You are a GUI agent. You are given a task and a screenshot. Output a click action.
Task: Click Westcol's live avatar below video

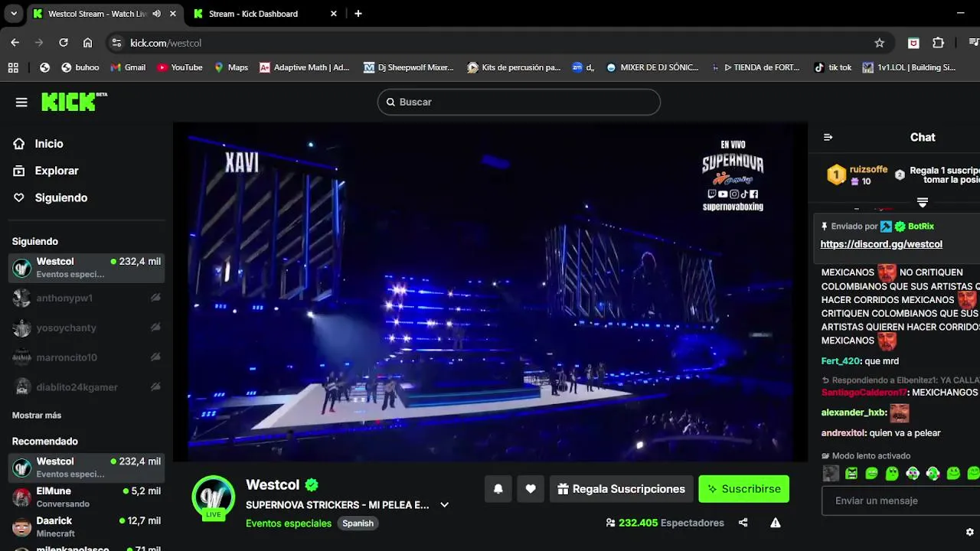click(x=214, y=498)
